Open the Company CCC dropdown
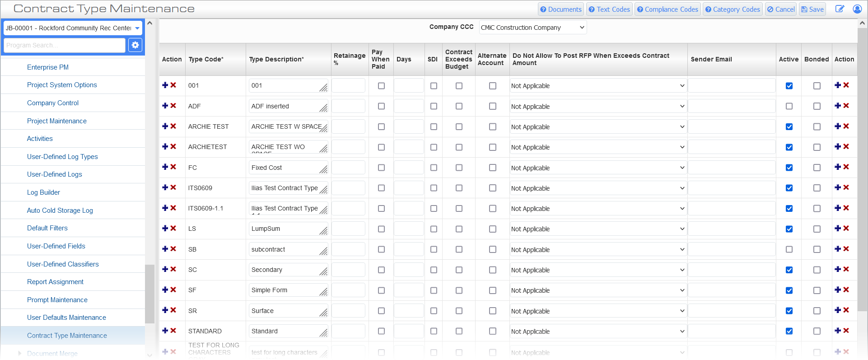868x360 pixels. [533, 28]
